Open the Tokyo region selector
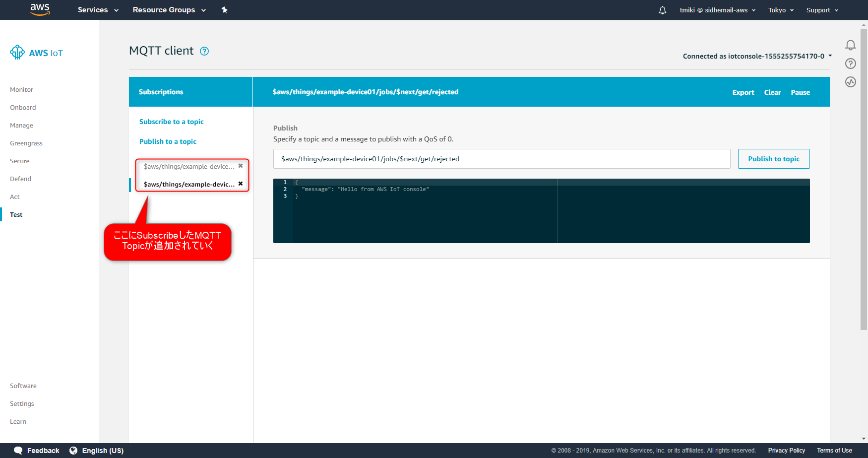 click(781, 10)
